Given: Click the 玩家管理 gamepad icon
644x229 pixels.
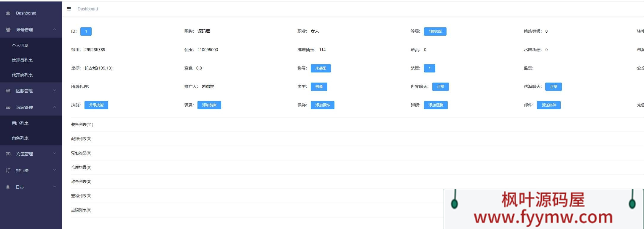Looking at the screenshot, I should coord(8,108).
